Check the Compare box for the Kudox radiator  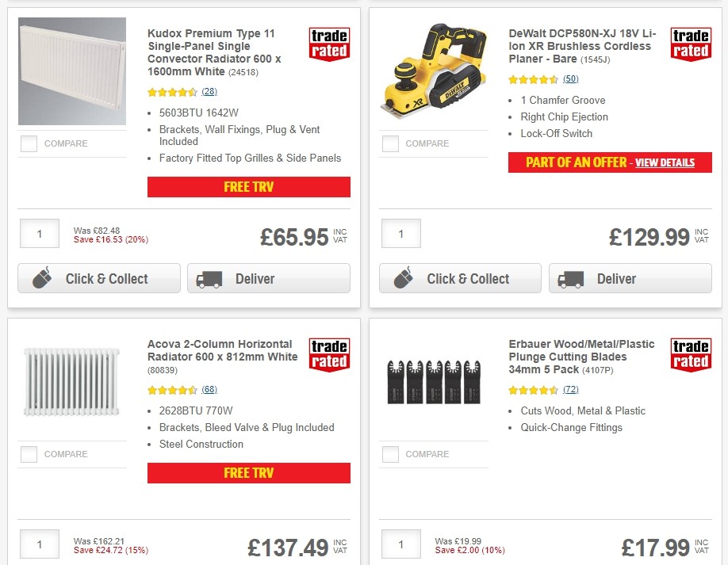[x=29, y=143]
